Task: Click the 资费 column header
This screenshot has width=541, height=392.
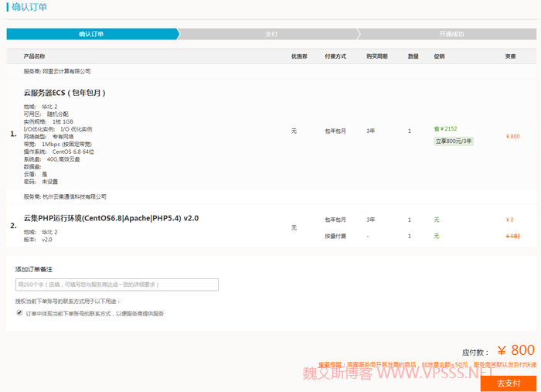Action: click(510, 56)
